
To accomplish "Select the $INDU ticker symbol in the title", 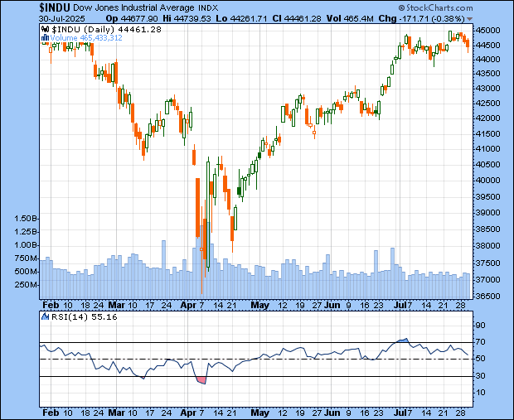I will tap(55, 7).
